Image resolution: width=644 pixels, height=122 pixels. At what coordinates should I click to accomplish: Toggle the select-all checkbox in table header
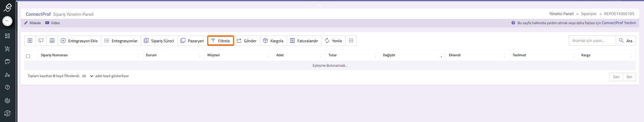(28, 56)
